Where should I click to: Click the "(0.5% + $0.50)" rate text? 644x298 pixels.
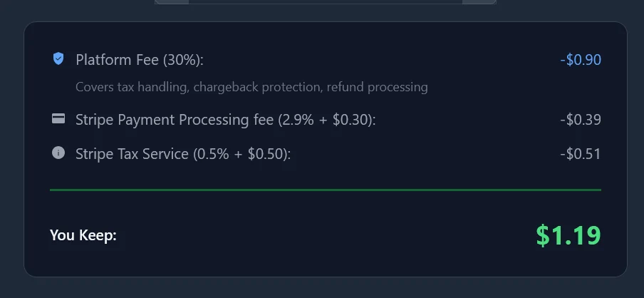(242, 153)
